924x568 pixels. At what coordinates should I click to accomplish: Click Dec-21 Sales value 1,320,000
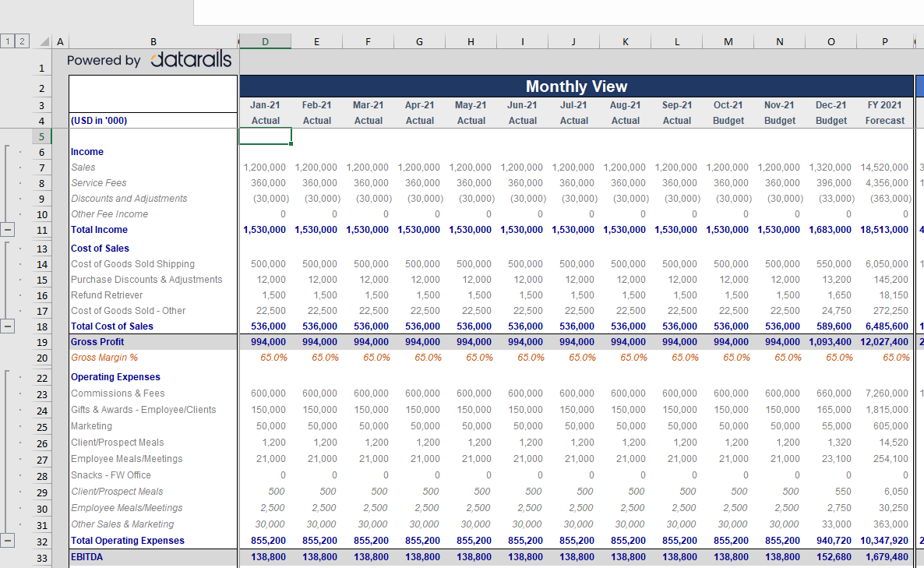[x=831, y=168]
